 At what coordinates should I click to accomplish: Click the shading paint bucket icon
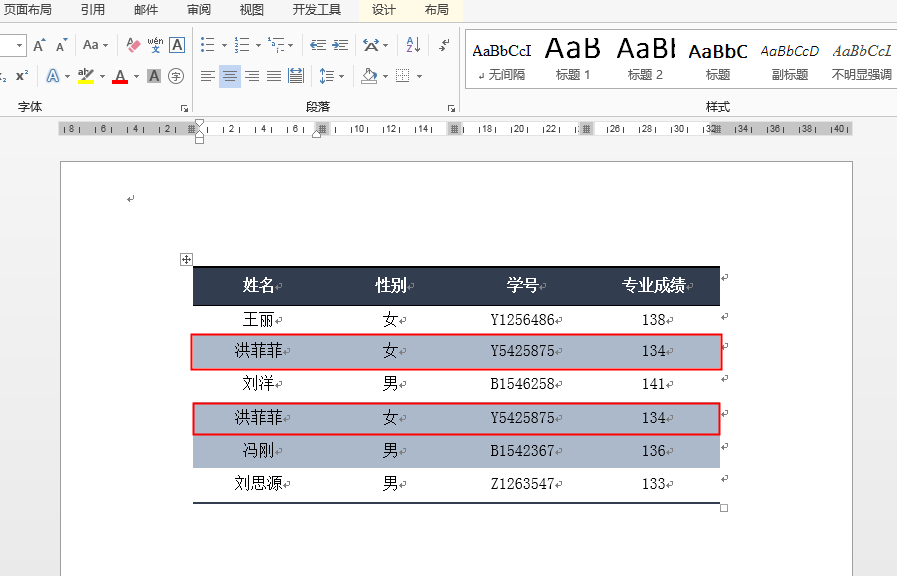tap(369, 76)
